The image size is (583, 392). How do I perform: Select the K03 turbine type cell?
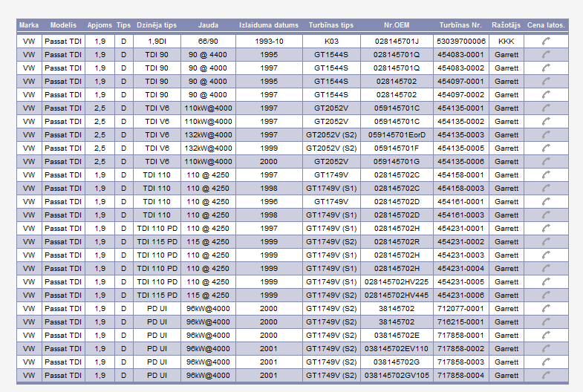point(331,42)
